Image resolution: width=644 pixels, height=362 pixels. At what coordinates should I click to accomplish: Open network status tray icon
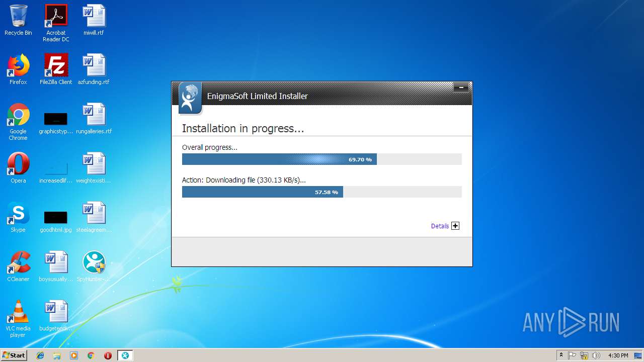[x=584, y=355]
